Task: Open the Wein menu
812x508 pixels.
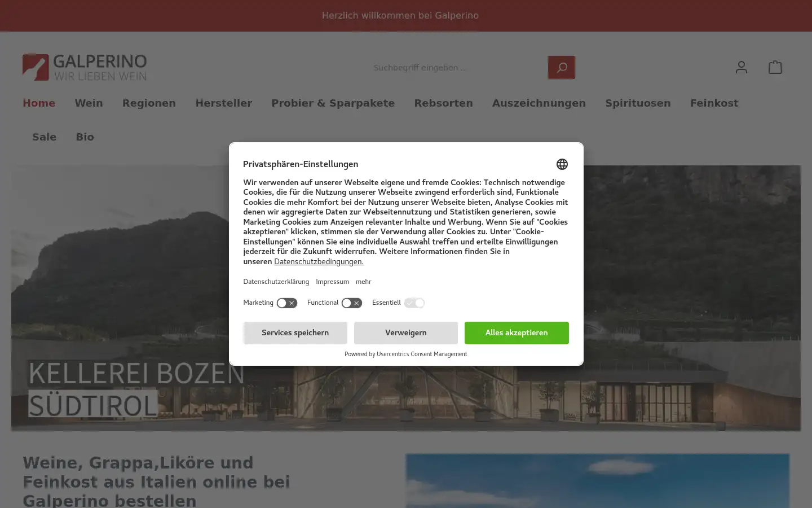Action: pyautogui.click(x=89, y=103)
